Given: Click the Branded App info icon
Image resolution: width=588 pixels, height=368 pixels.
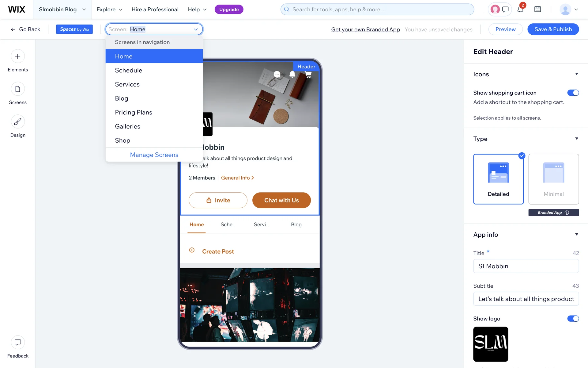Looking at the screenshot, I should pos(567,213).
